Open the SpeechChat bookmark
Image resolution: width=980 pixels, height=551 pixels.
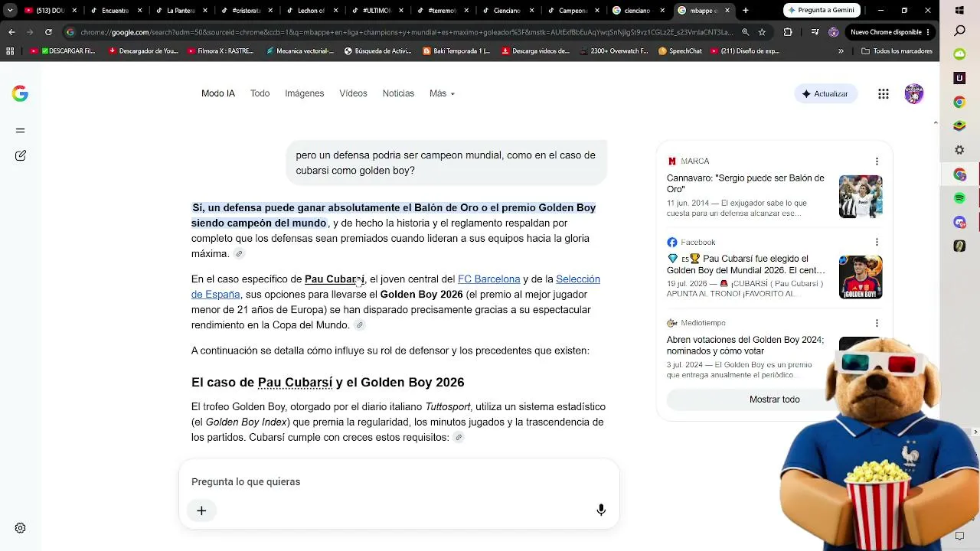tap(681, 51)
